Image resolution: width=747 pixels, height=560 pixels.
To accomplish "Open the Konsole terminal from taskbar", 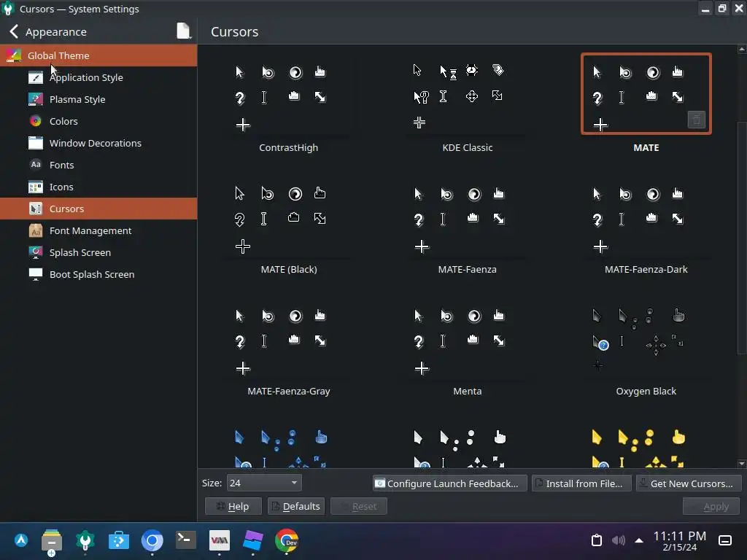I will 185,540.
